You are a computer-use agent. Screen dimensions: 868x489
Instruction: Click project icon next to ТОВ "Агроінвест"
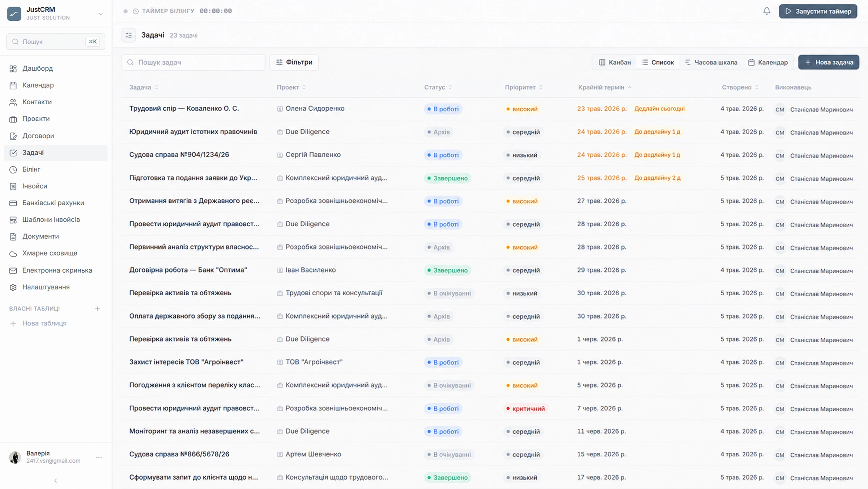click(280, 362)
